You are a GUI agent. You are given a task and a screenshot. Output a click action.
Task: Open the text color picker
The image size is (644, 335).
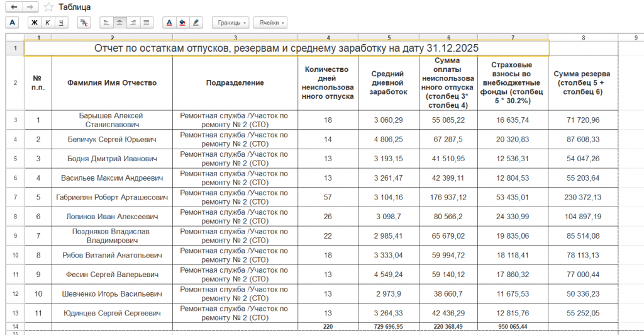169,23
